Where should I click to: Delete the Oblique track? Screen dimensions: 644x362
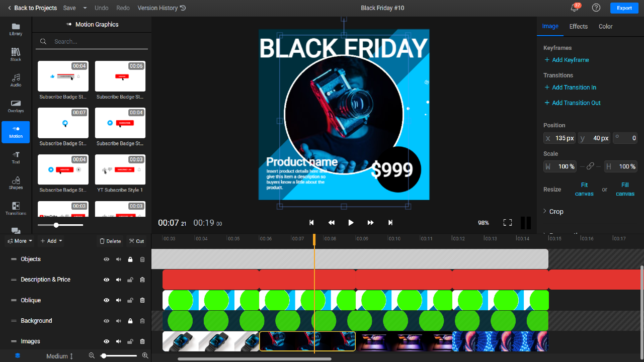point(142,300)
